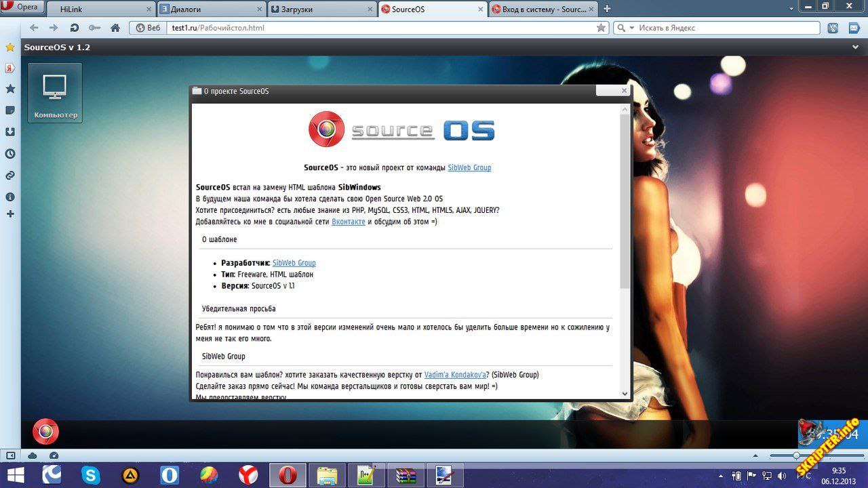868x488 pixels.
Task: Click the SourceOS logo image in window
Action: pos(401,129)
